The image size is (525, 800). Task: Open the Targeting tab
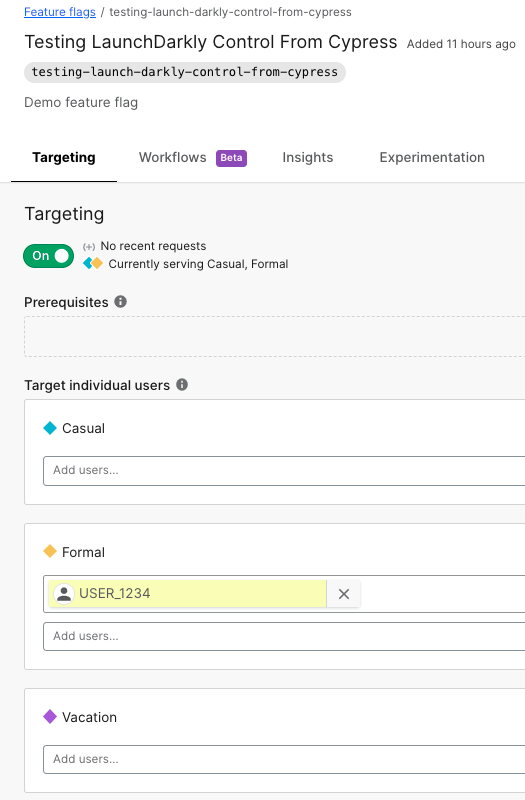coord(64,158)
